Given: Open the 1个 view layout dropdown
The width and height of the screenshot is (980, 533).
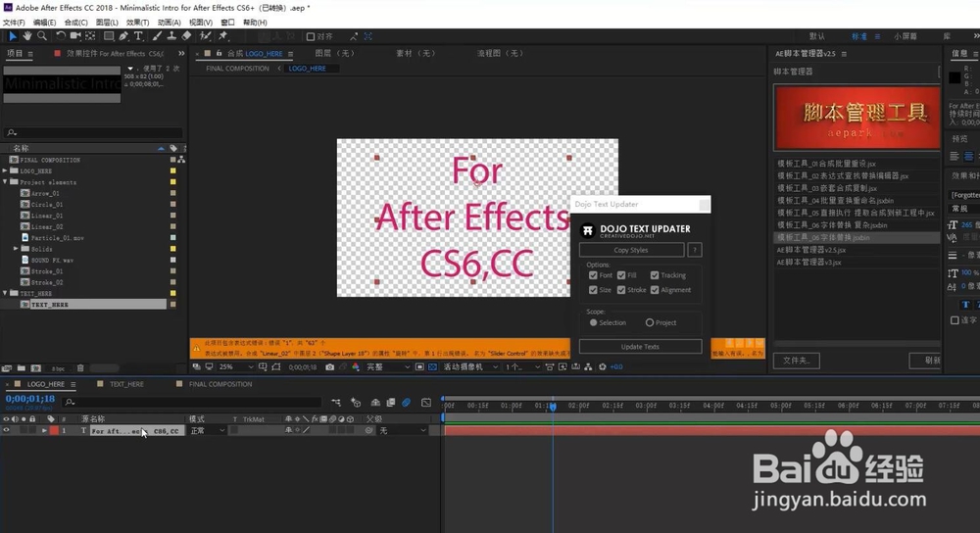Looking at the screenshot, I should click(522, 366).
